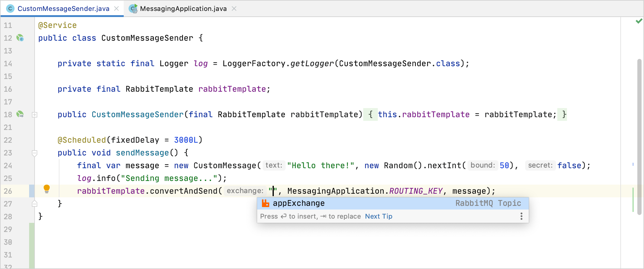
Task: Select the appExchange completion suggestion
Action: tap(299, 203)
